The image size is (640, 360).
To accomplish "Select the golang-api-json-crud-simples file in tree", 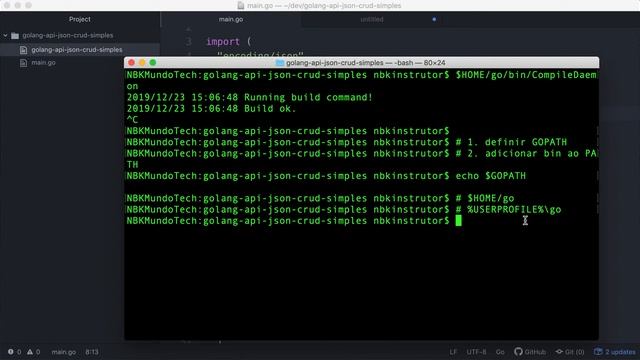I will tap(77, 49).
